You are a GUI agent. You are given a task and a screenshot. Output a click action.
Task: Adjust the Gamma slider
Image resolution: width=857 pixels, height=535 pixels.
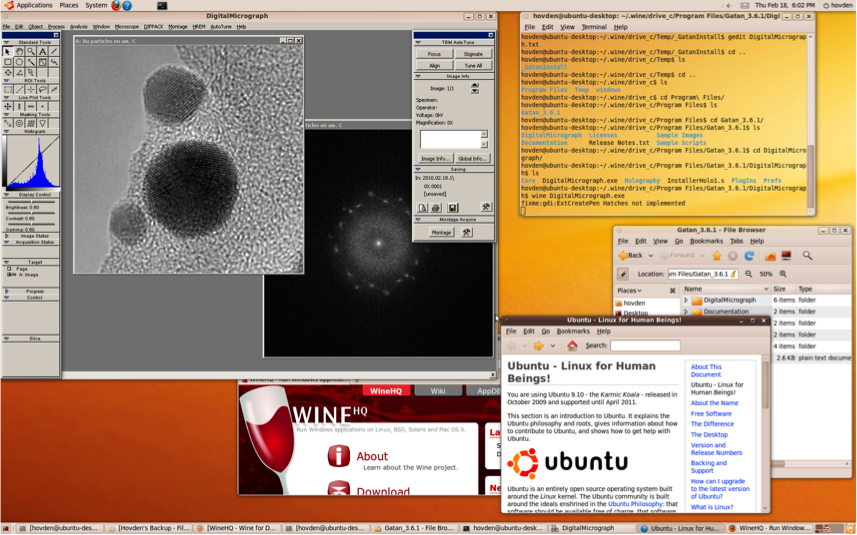point(31,224)
